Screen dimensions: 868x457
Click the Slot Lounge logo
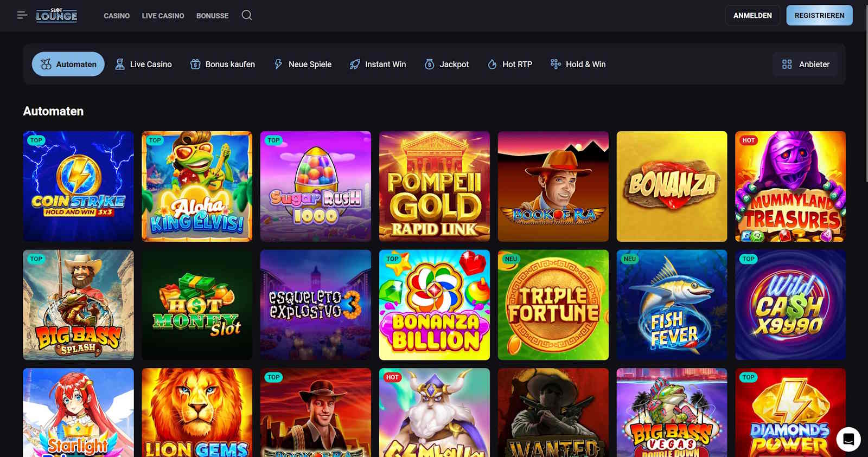(56, 16)
